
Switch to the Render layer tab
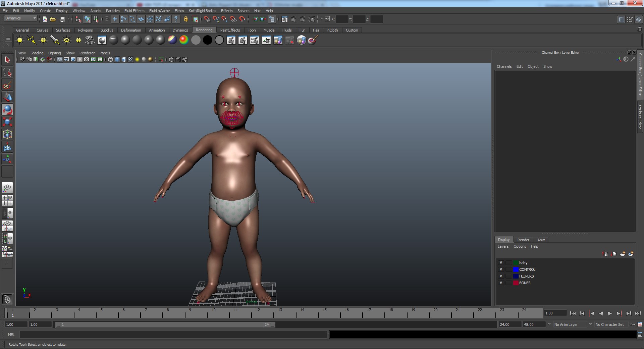523,240
